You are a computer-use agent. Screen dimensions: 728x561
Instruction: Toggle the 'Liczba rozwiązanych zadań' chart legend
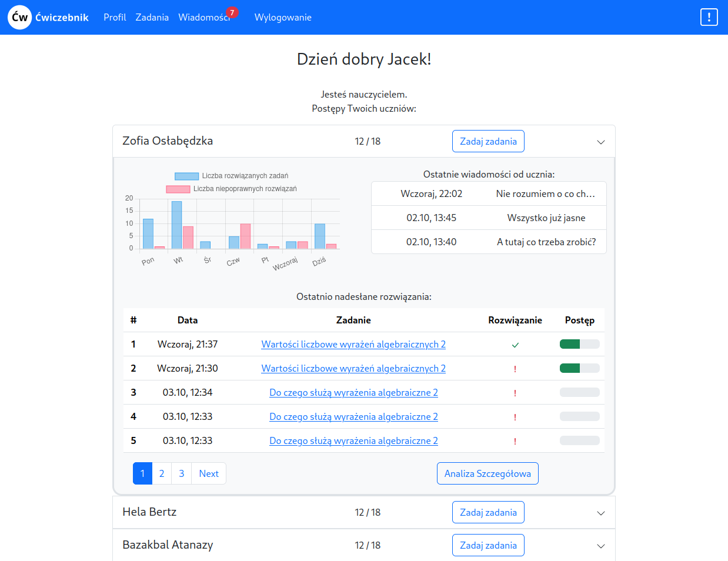coord(232,176)
